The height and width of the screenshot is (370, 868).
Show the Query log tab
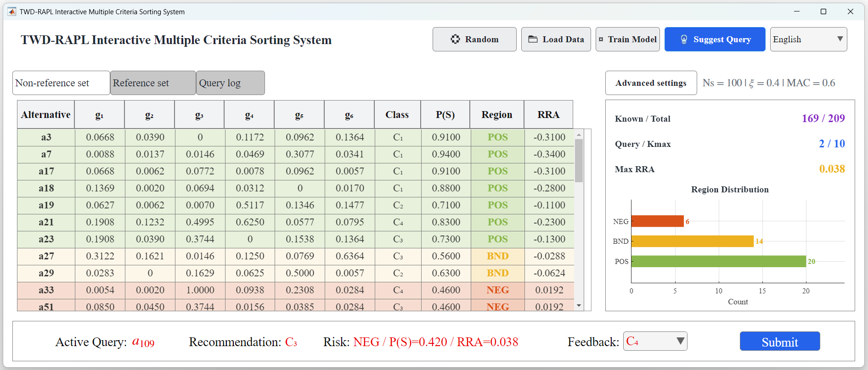pyautogui.click(x=230, y=83)
